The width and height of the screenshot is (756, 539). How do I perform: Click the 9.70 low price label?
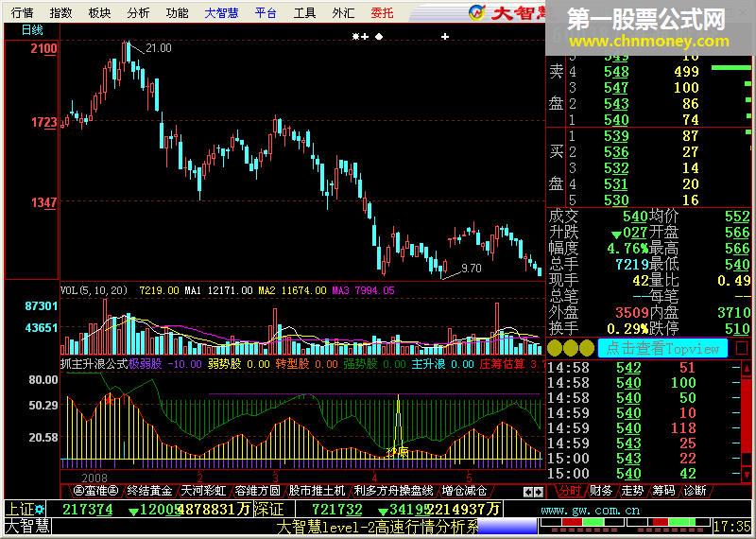click(471, 269)
